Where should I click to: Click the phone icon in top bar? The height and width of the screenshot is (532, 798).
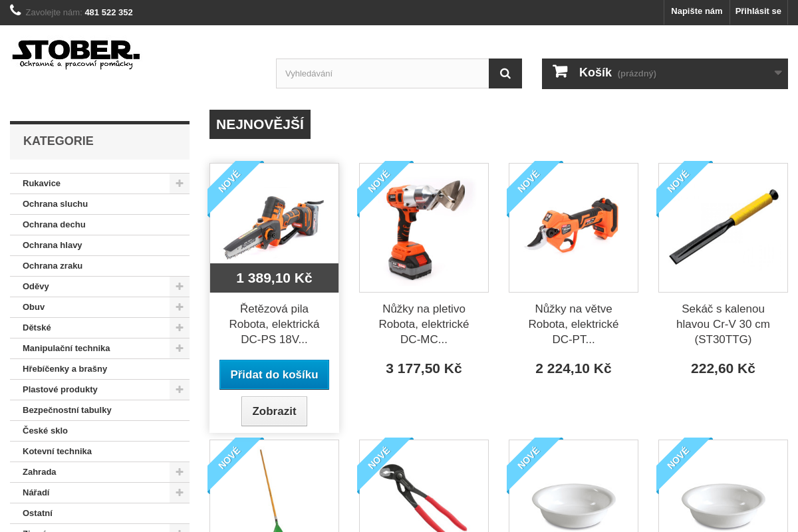pos(15,10)
